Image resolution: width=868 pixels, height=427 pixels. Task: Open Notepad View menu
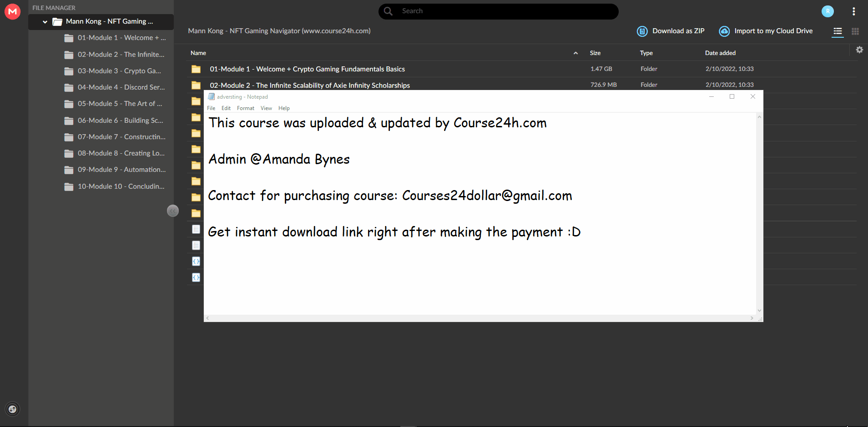266,108
